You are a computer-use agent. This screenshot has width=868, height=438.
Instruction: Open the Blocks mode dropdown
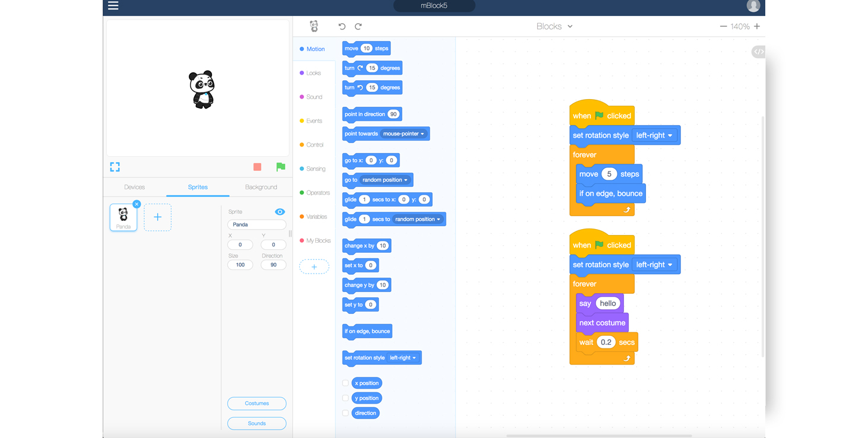pos(555,26)
